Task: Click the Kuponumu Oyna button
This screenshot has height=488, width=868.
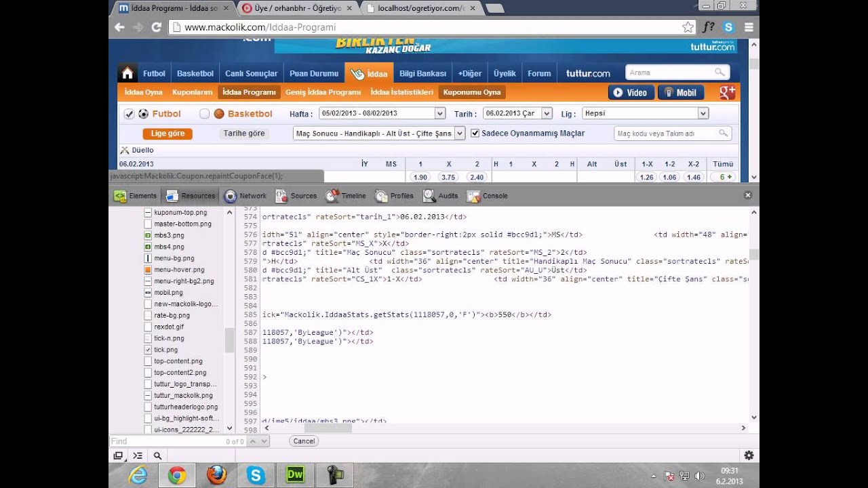Action: coord(472,92)
